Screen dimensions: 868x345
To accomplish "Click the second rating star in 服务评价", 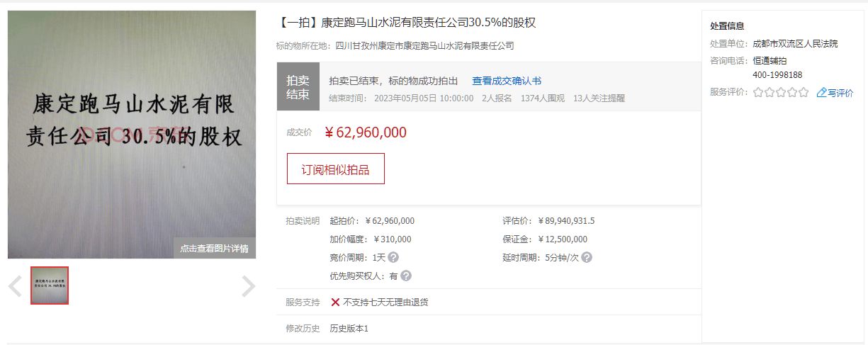I will (770, 93).
